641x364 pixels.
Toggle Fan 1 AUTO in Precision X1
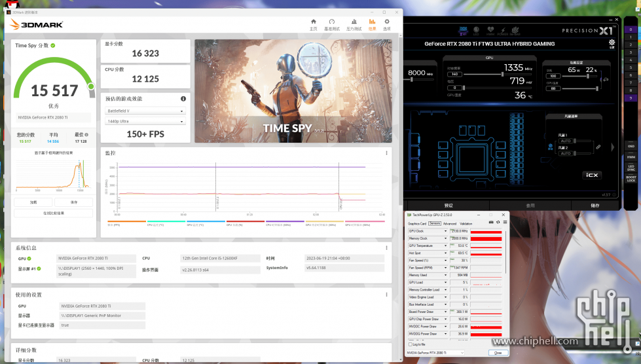point(566,141)
